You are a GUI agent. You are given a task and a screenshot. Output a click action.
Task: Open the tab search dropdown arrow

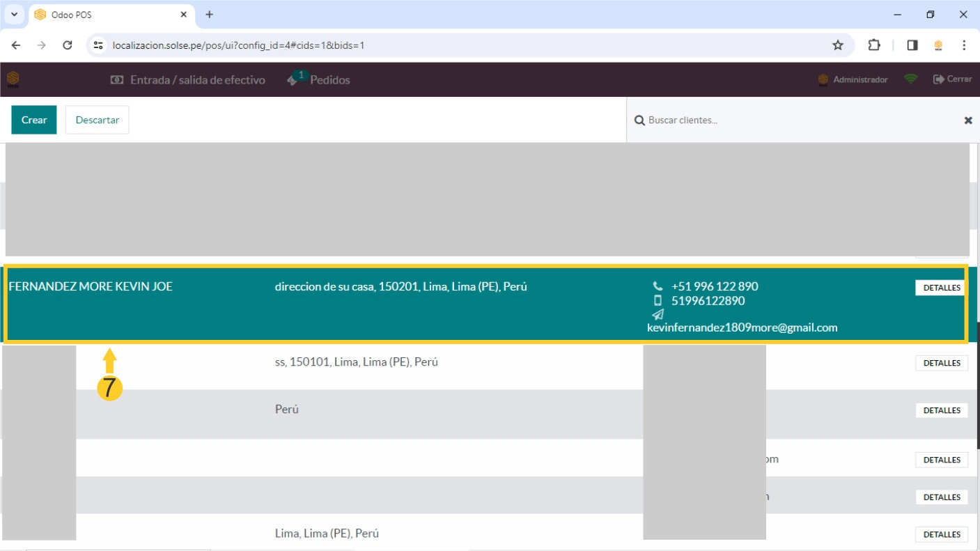click(x=13, y=15)
